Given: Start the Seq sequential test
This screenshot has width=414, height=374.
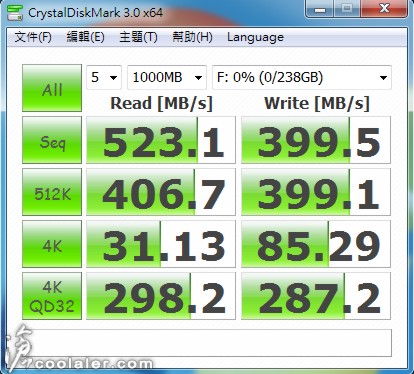Looking at the screenshot, I should coord(52,140).
